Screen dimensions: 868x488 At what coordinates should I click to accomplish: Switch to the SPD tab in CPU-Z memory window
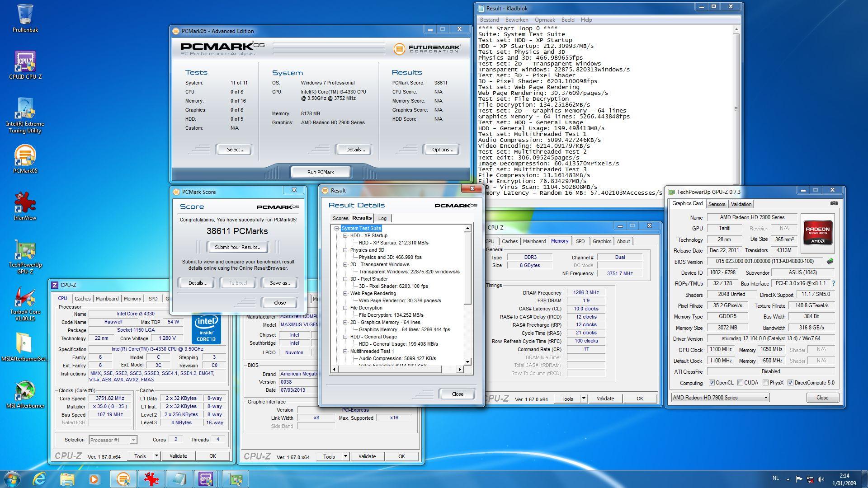[x=580, y=241]
